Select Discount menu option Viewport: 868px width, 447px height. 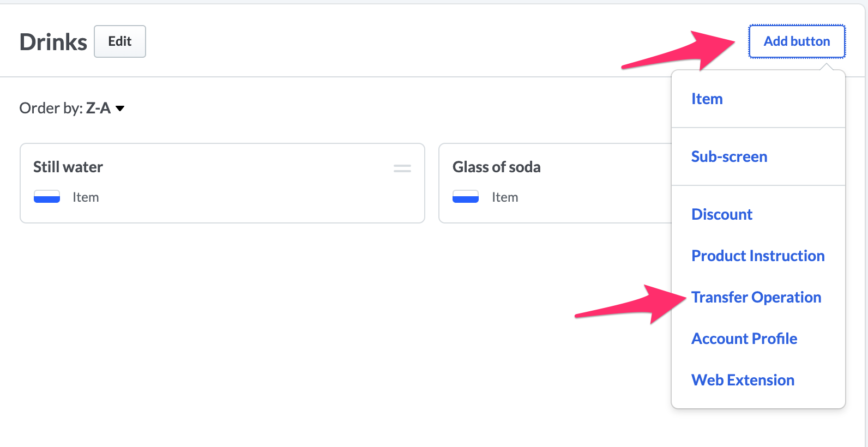722,215
